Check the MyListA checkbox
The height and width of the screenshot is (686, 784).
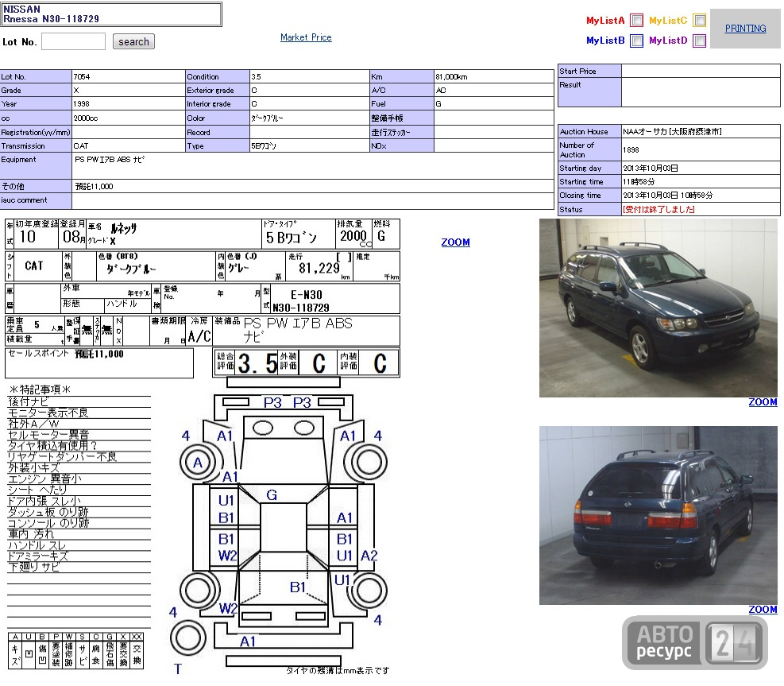[636, 21]
